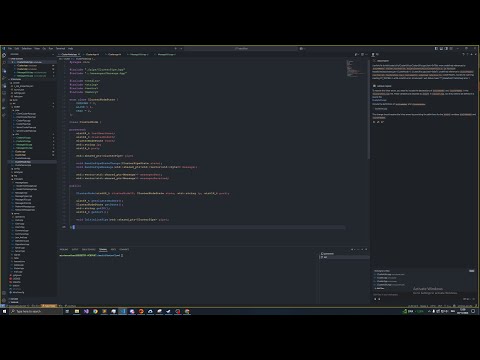Open File Explorer from the taskbar

[77, 311]
